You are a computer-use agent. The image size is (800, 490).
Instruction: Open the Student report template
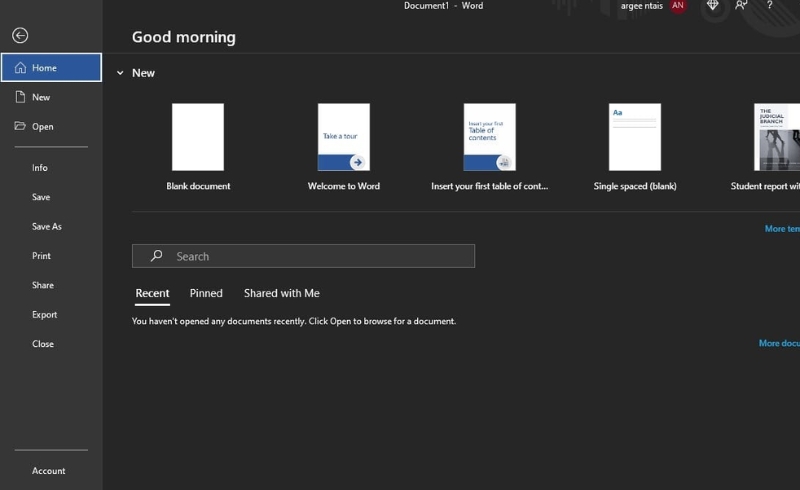[x=777, y=137]
